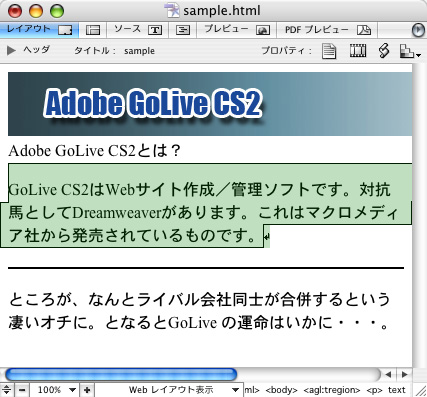This screenshot has height=397, width=427.
Task: Click the Adobe GoLive CS2 banner image
Action: pos(210,104)
